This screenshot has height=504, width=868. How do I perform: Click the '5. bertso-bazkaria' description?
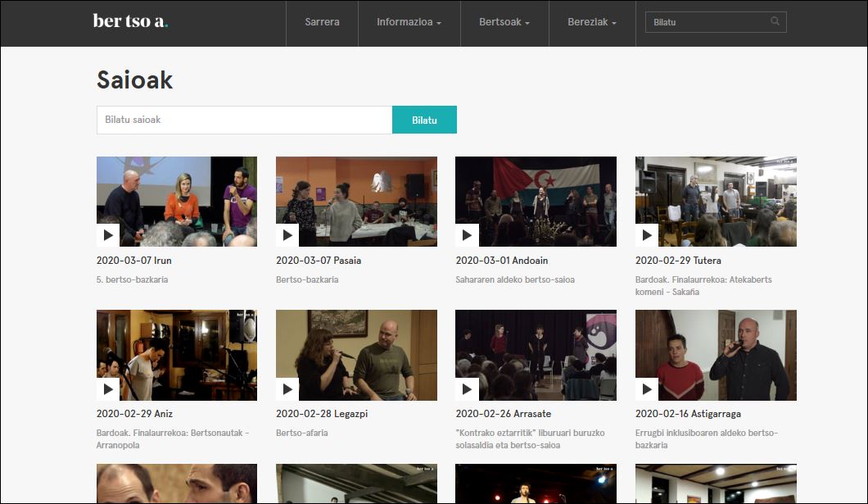point(133,279)
